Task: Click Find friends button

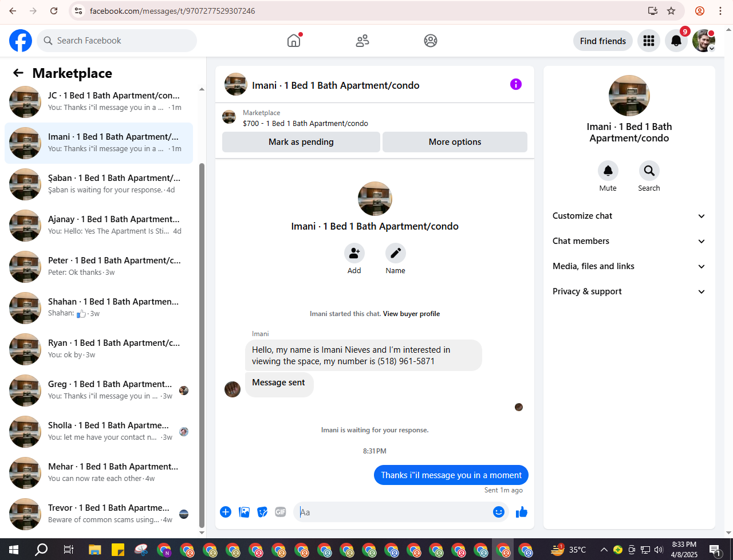Action: click(x=603, y=41)
